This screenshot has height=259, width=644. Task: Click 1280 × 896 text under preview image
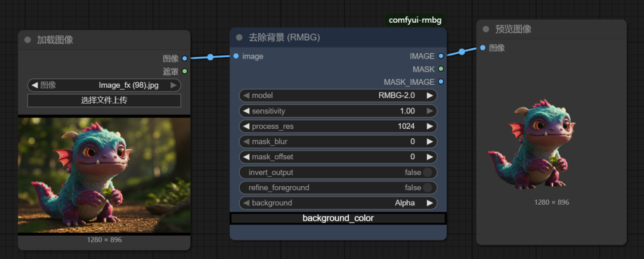[x=552, y=202]
